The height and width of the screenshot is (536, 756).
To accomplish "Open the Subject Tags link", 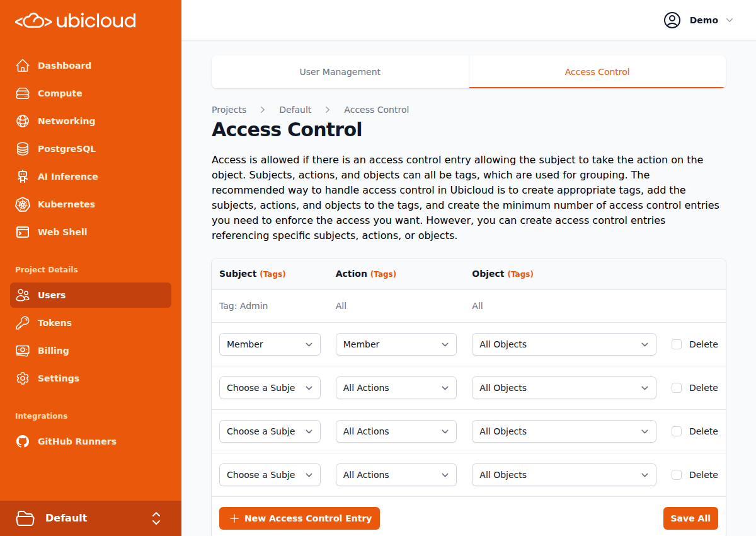I will coord(273,274).
